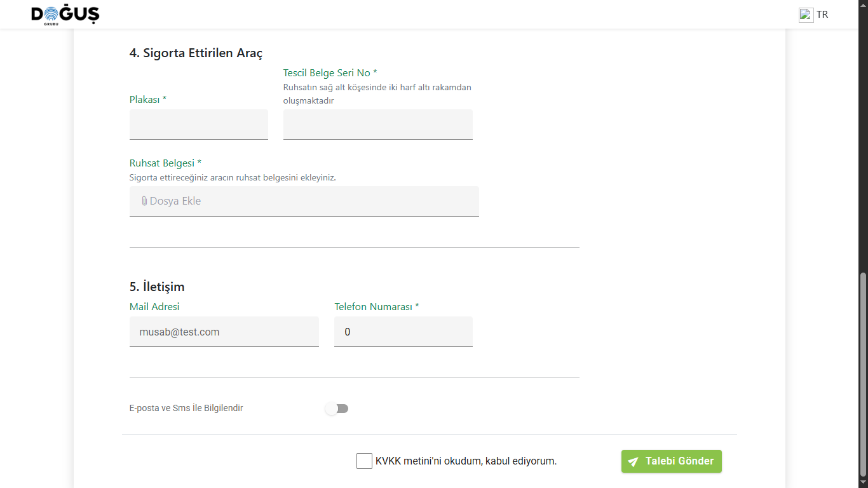Click the Sigorta Ettirilen Araç section heading
The image size is (868, 488).
click(x=196, y=53)
